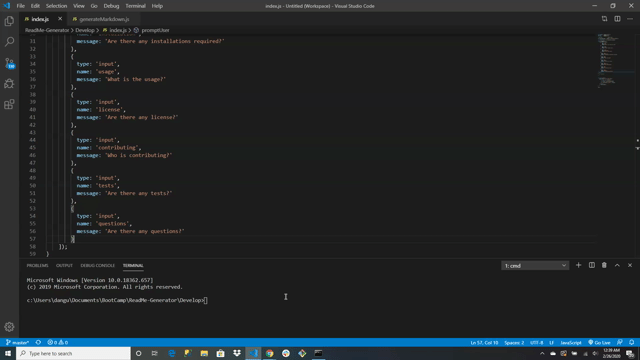Open the Terminal menu
The width and height of the screenshot is (640, 360).
pos(135,6)
